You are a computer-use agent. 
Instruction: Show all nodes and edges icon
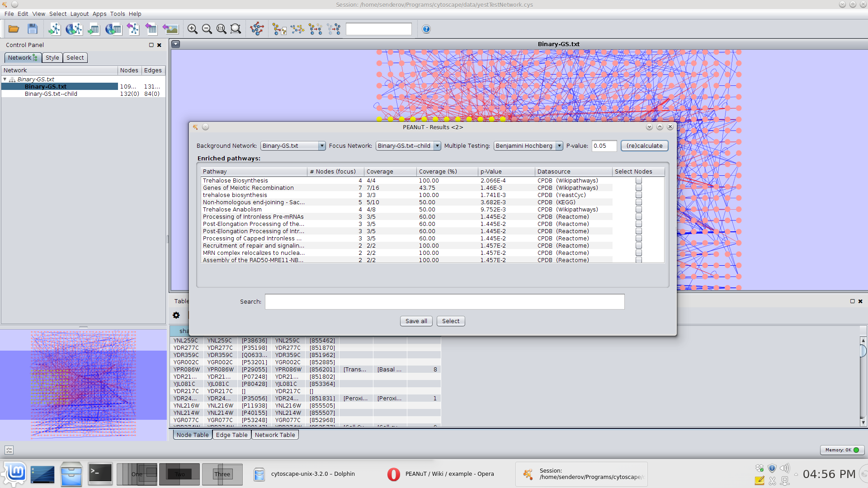coord(334,29)
